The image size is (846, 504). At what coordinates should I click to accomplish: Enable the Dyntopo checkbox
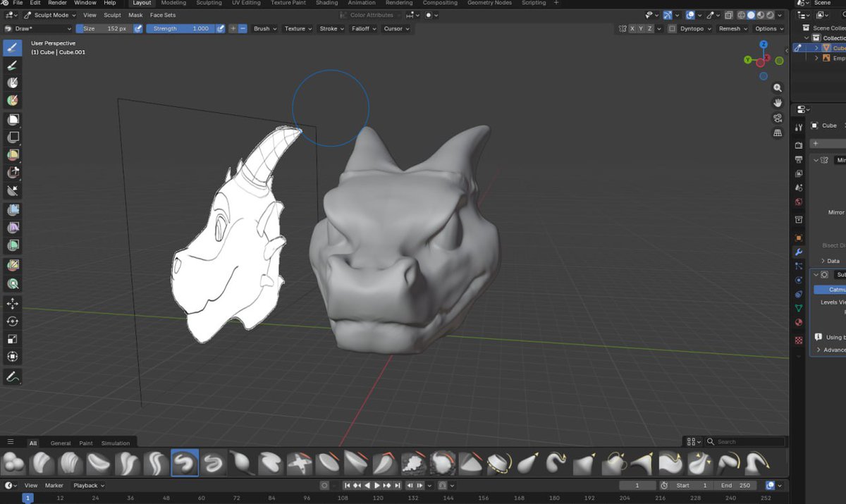click(673, 29)
